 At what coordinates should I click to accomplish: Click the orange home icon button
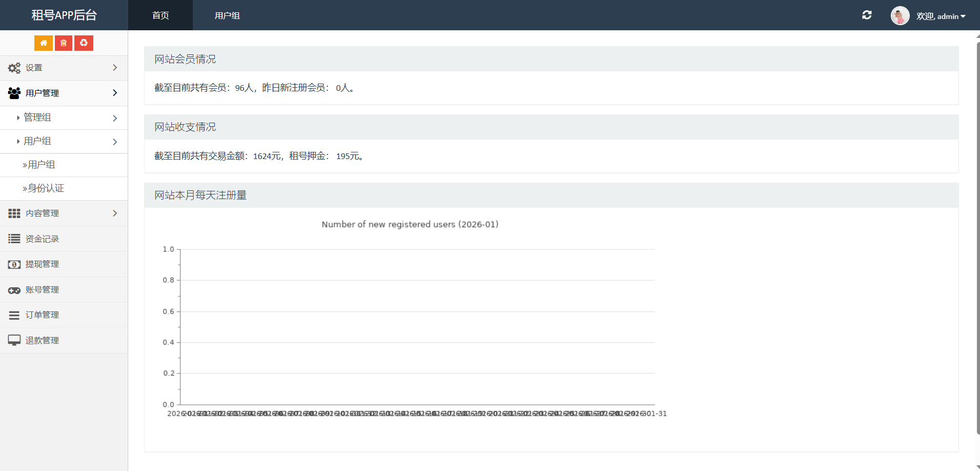pyautogui.click(x=44, y=43)
